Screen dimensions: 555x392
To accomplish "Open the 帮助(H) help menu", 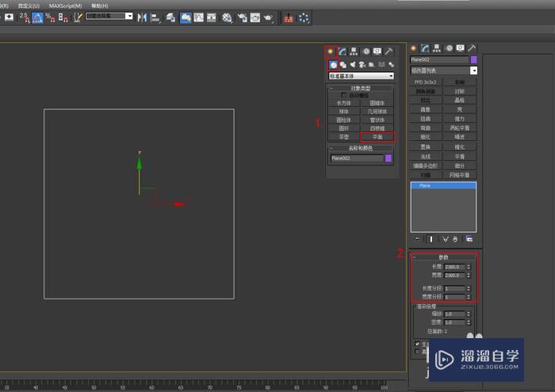I will (99, 5).
